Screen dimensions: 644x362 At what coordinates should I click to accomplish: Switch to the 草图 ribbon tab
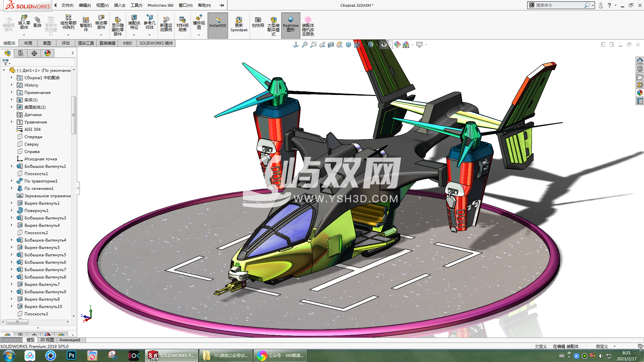(x=47, y=43)
